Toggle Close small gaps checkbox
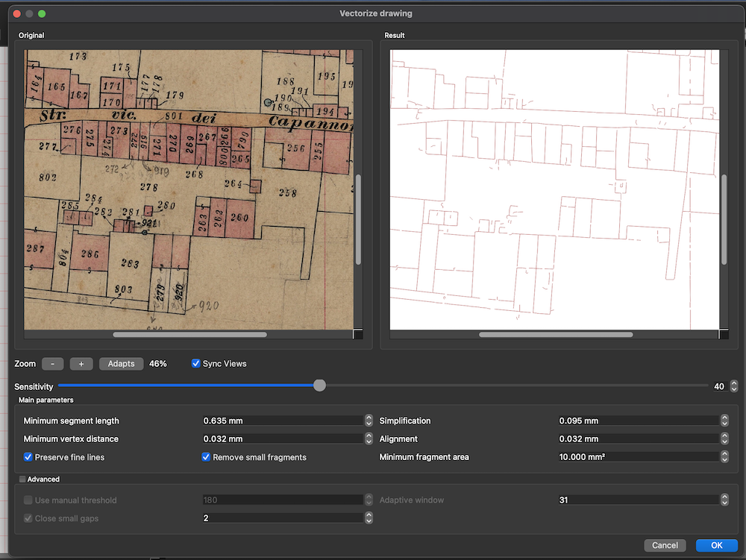746x560 pixels. pos(28,518)
